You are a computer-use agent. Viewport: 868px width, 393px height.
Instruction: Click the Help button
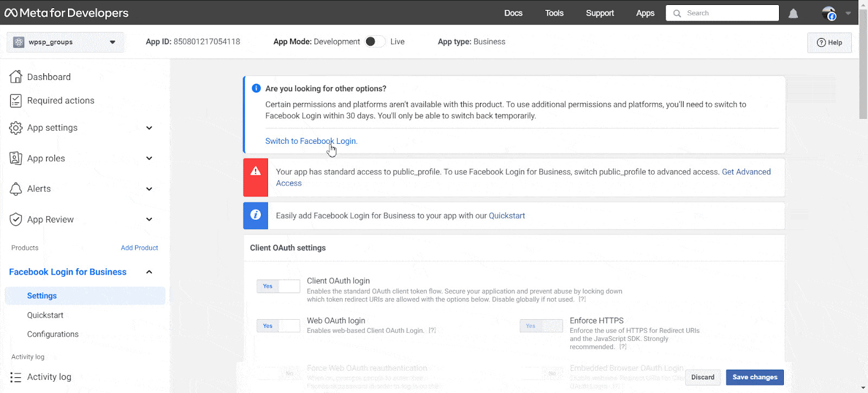pos(829,42)
